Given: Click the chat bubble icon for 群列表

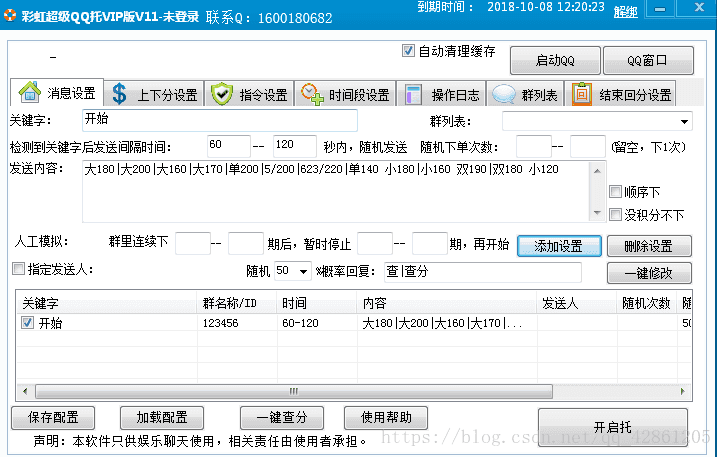Looking at the screenshot, I should tap(503, 94).
